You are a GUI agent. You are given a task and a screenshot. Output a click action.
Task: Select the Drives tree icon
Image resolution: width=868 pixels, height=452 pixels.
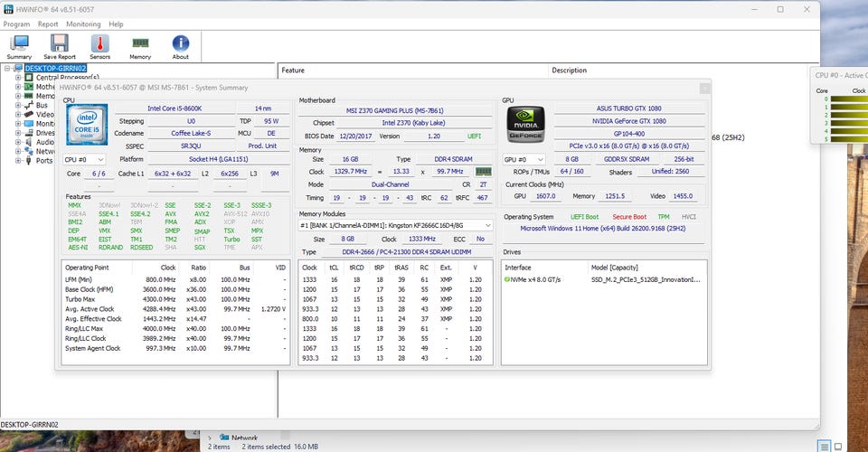pos(29,133)
